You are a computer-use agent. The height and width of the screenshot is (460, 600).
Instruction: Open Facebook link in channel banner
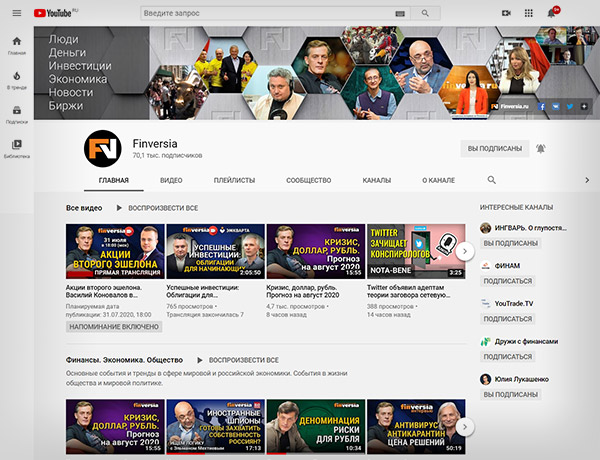541,105
